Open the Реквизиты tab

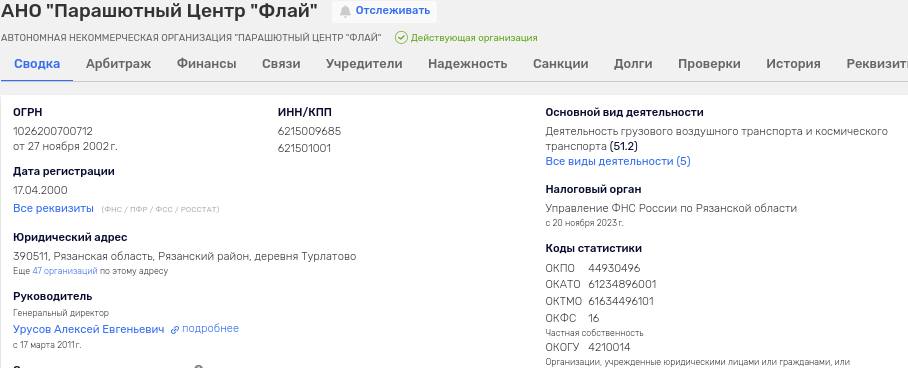[877, 64]
